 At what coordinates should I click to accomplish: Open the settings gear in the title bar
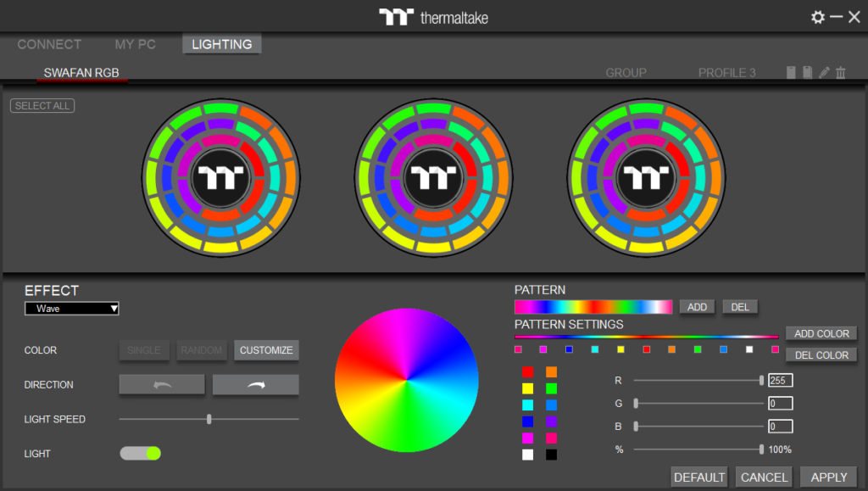818,17
